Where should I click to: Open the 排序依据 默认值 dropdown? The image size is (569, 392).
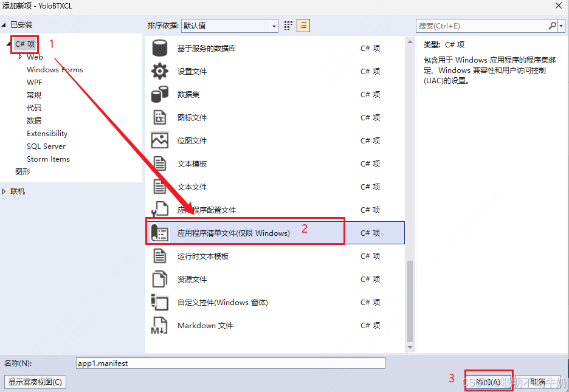[x=230, y=26]
